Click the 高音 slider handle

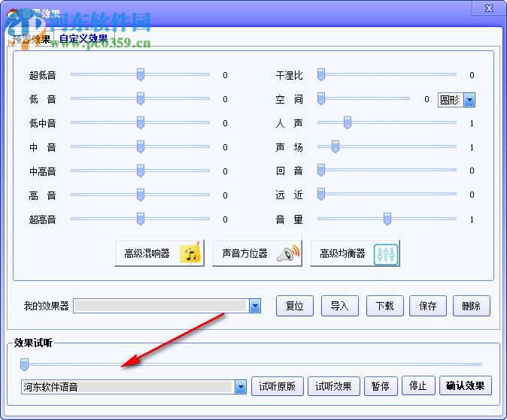(x=141, y=195)
